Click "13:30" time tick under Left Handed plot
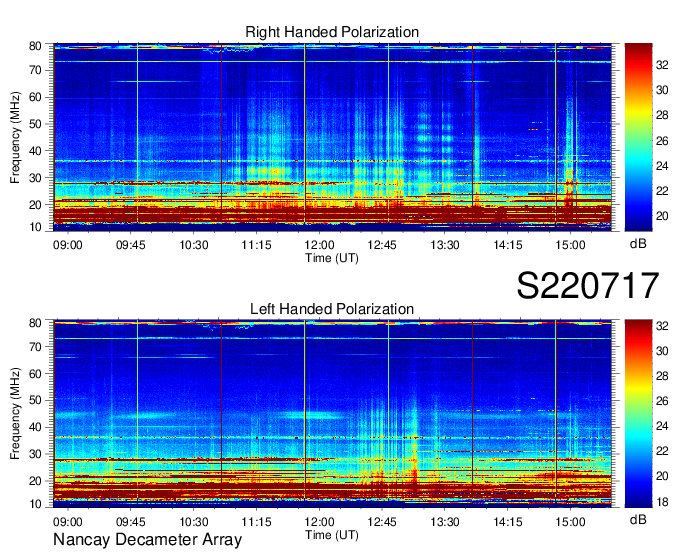 pyautogui.click(x=445, y=522)
